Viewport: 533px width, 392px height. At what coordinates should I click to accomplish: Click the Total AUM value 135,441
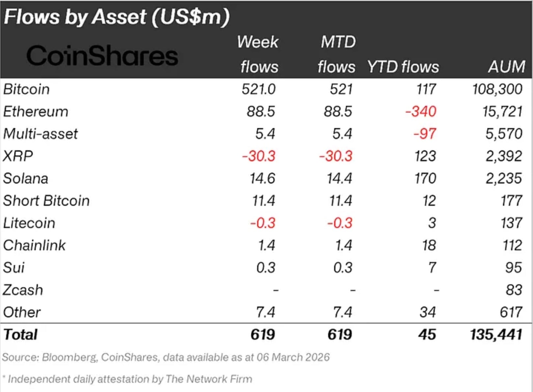click(x=496, y=335)
